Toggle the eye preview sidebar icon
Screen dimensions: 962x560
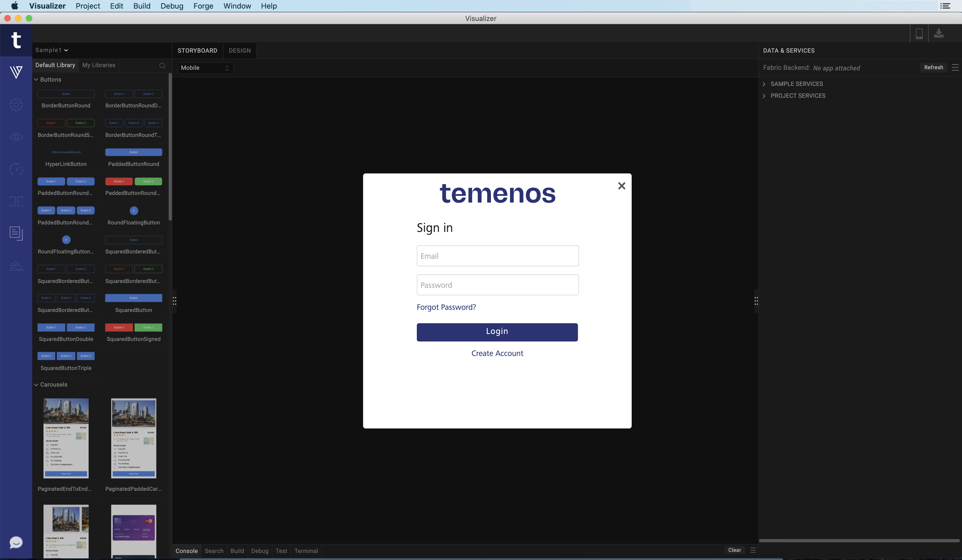16,137
